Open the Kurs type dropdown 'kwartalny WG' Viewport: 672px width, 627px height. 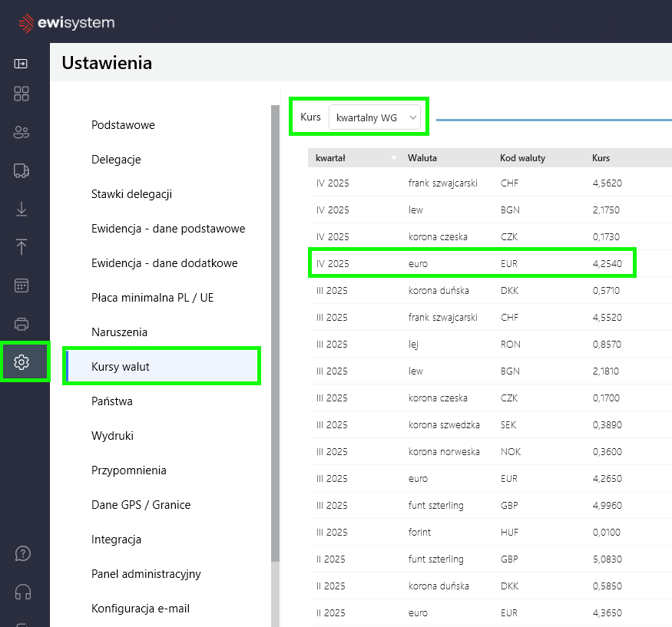pos(375,117)
